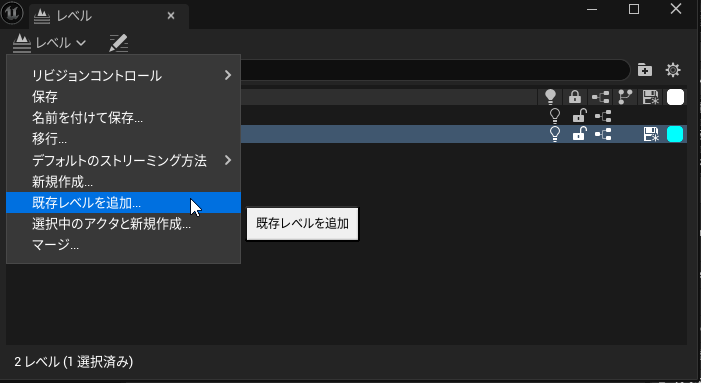The image size is (701, 383).
Task: Click 既存レベルを追加... menu item
Action: pyautogui.click(x=123, y=203)
